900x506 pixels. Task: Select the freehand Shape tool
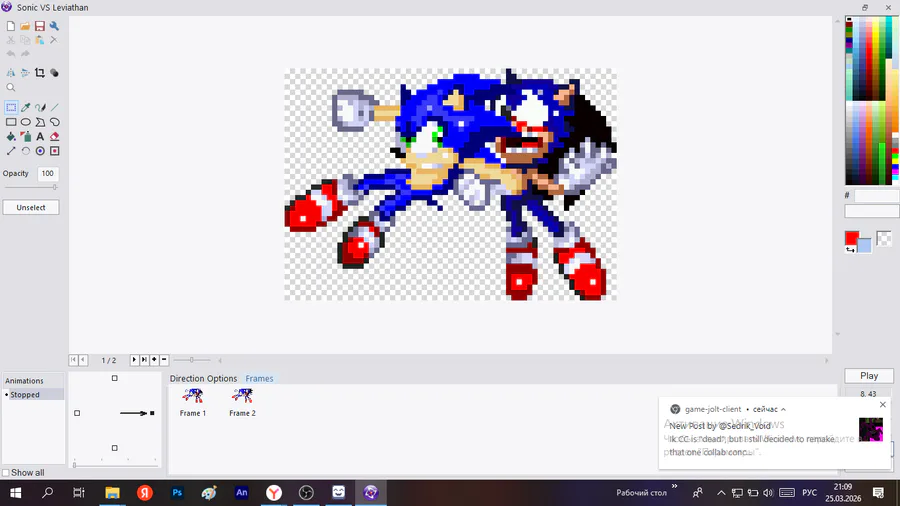[x=54, y=122]
